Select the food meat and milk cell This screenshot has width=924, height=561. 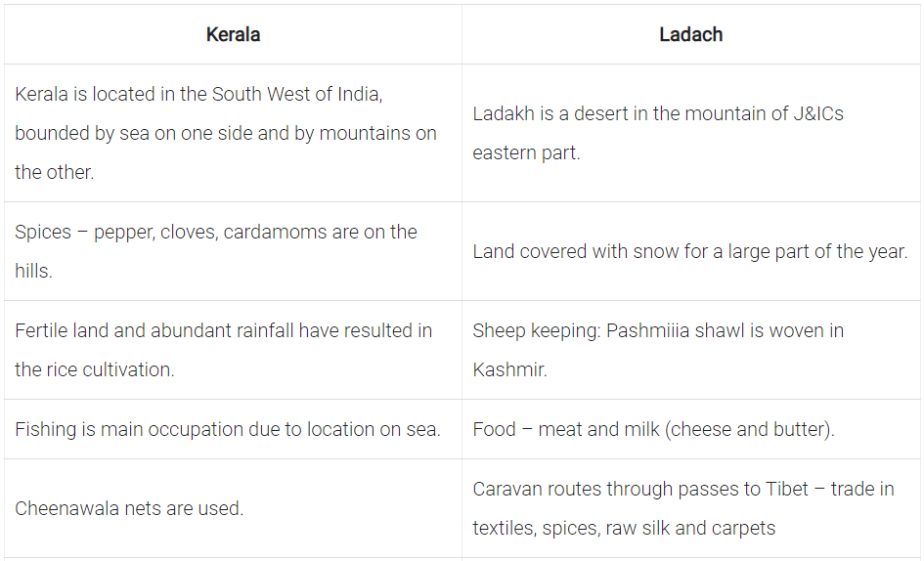click(653, 429)
